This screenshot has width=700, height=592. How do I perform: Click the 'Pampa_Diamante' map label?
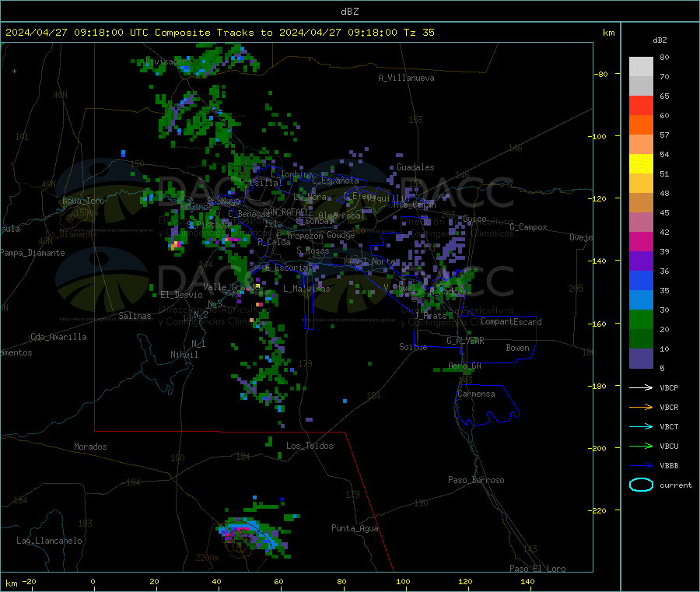point(33,253)
